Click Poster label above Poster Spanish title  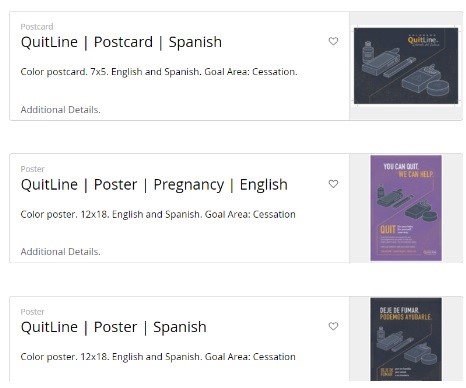pyautogui.click(x=32, y=312)
